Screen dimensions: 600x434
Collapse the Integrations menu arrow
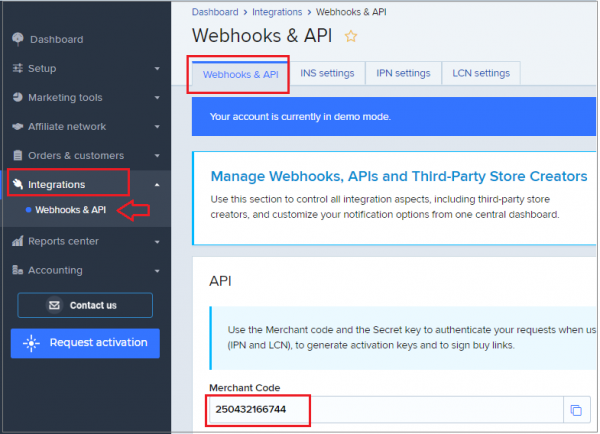[x=157, y=185]
